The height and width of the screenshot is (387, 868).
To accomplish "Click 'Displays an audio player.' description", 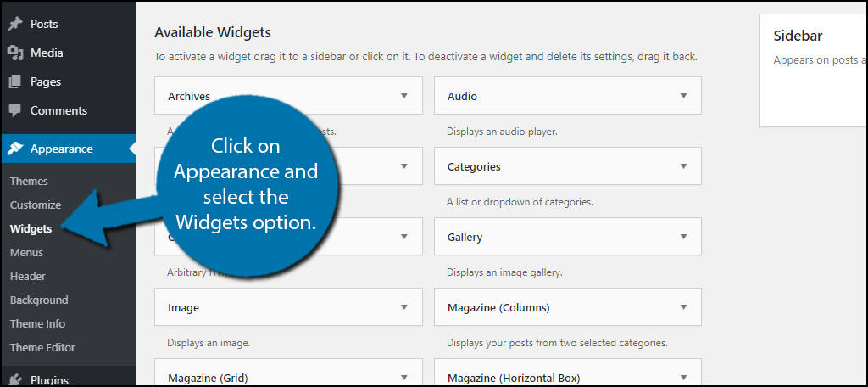I will (x=502, y=132).
